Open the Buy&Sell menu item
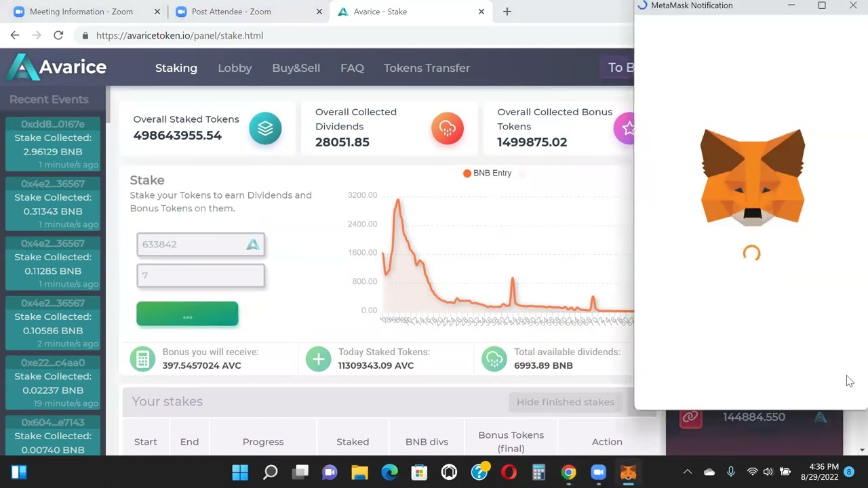Viewport: 868px width, 488px height. [x=296, y=68]
